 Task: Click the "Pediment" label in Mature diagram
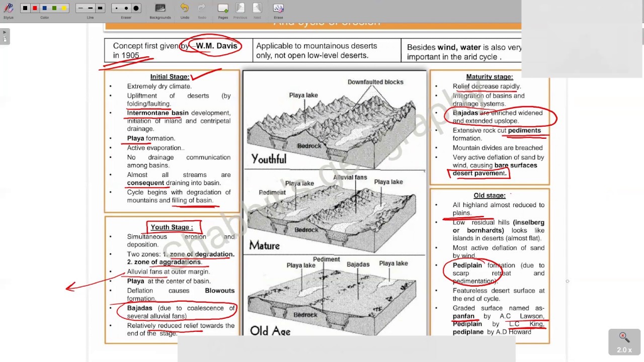[x=272, y=193]
